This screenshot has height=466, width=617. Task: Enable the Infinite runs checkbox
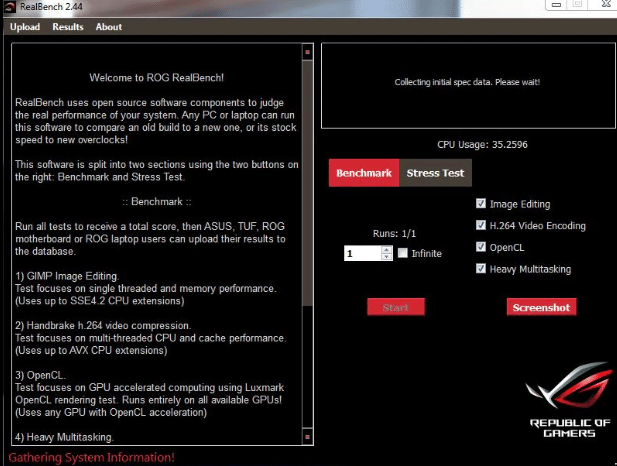(x=402, y=253)
